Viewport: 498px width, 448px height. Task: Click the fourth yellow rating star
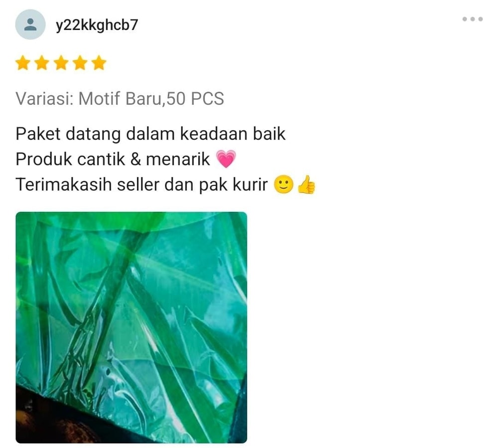(x=80, y=63)
